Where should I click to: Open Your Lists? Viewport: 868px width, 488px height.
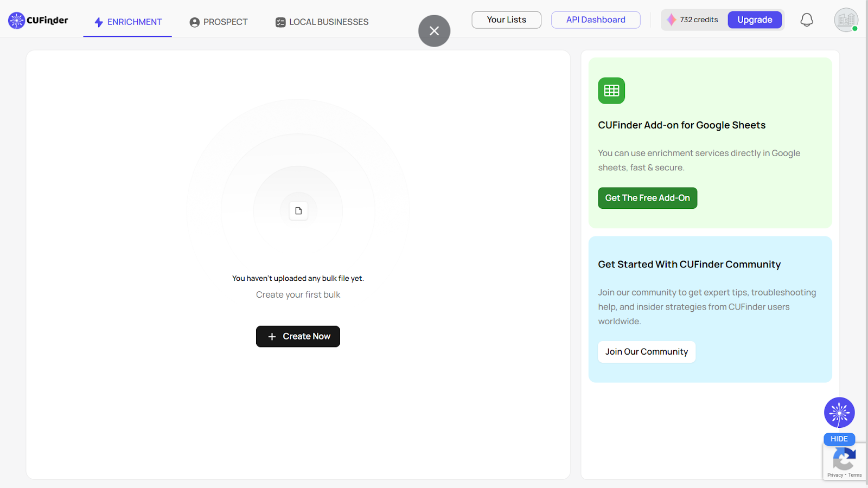(x=506, y=20)
